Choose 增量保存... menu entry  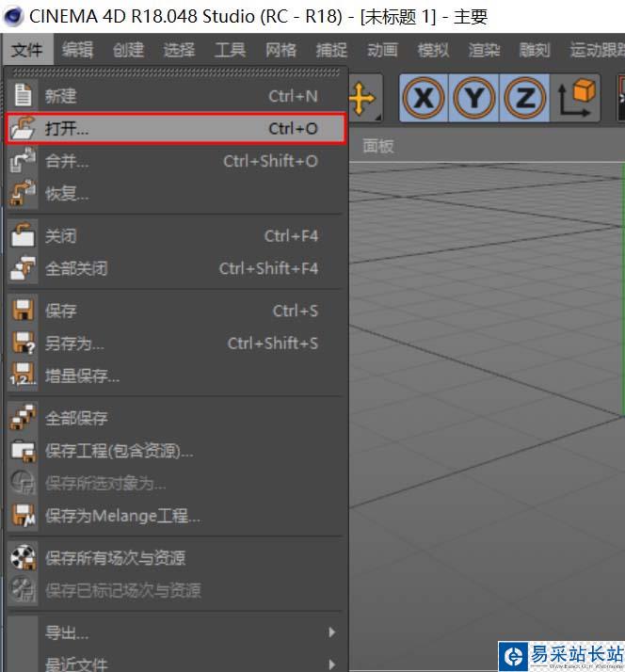[x=176, y=376]
